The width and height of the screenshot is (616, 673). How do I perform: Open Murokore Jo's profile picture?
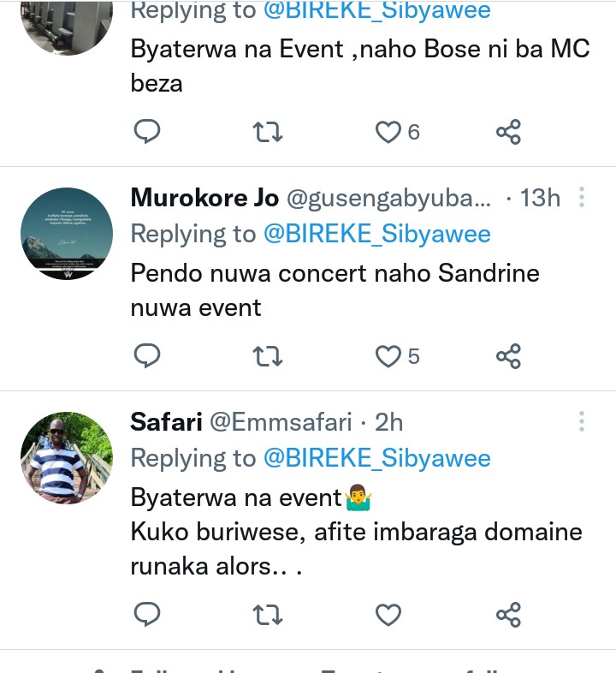click(x=67, y=234)
